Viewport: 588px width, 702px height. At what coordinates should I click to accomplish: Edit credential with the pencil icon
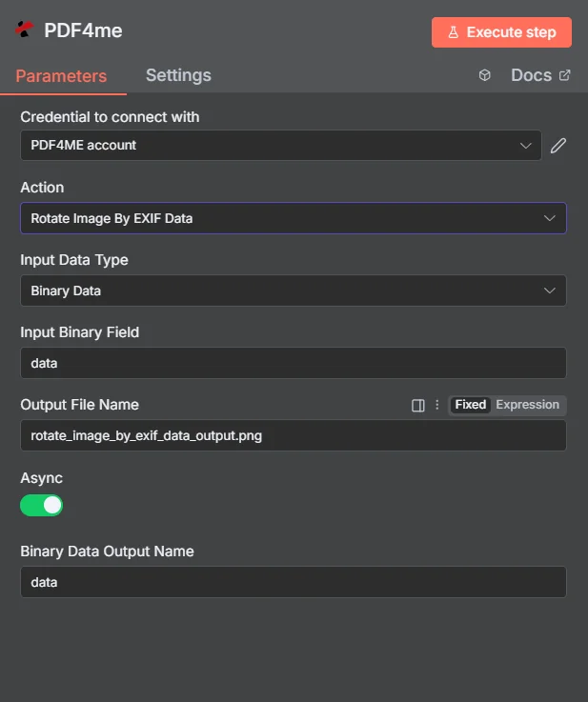coord(558,146)
